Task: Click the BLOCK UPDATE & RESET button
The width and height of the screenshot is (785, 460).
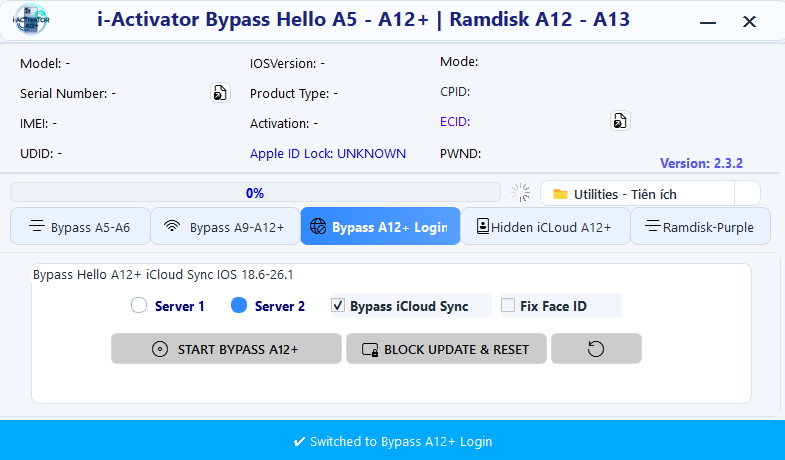Action: [x=446, y=348]
